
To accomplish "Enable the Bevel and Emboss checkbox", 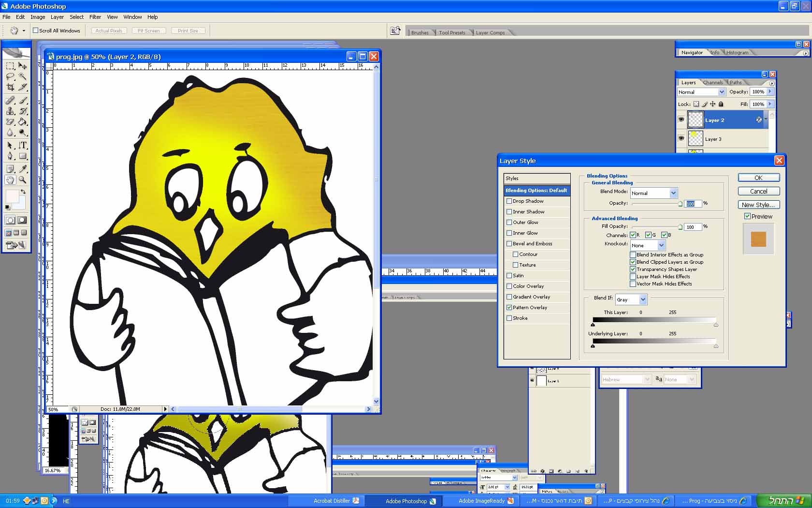I will (509, 243).
